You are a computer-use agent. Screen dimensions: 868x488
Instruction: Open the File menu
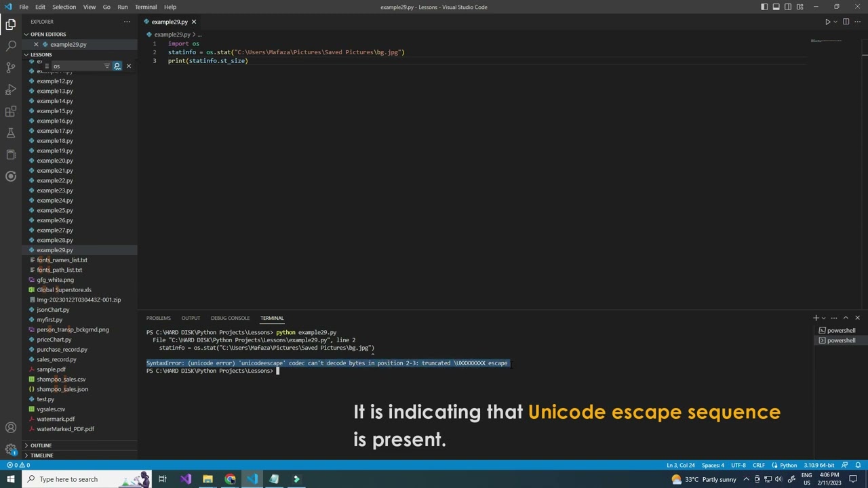24,7
